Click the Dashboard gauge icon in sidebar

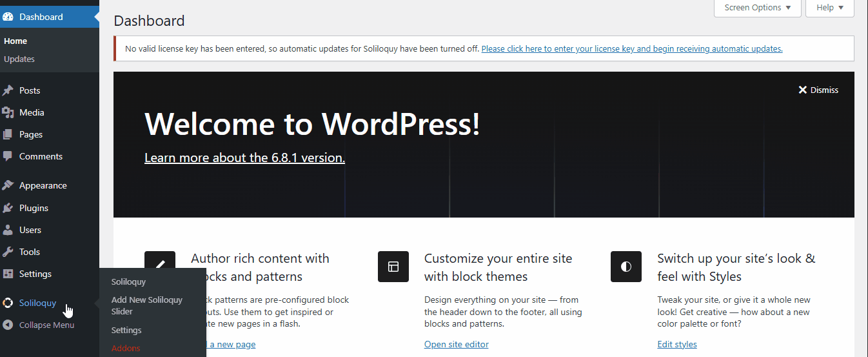(8, 17)
